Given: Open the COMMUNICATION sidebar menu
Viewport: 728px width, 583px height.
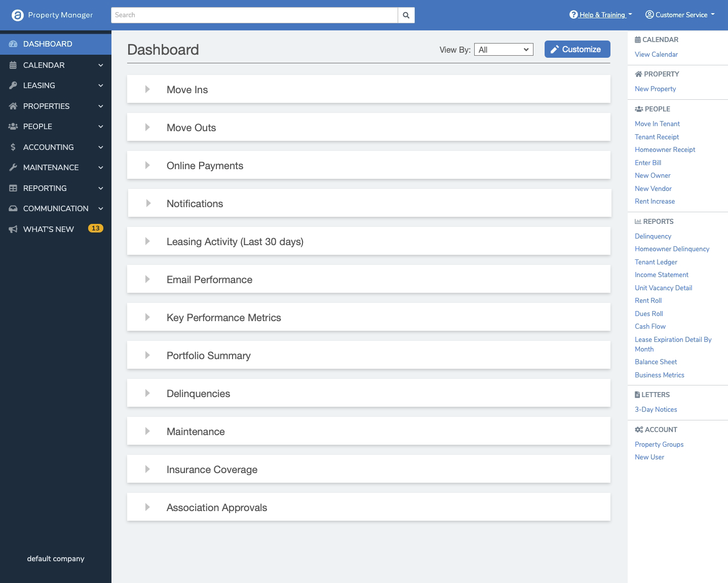Looking at the screenshot, I should [x=56, y=209].
